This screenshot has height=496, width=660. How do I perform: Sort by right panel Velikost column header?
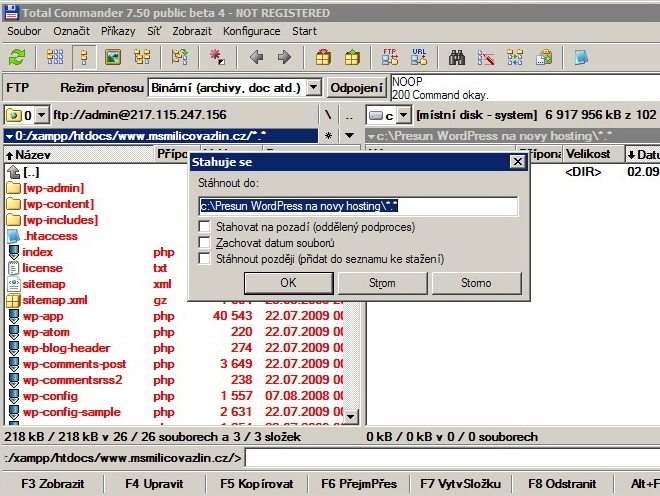point(592,155)
